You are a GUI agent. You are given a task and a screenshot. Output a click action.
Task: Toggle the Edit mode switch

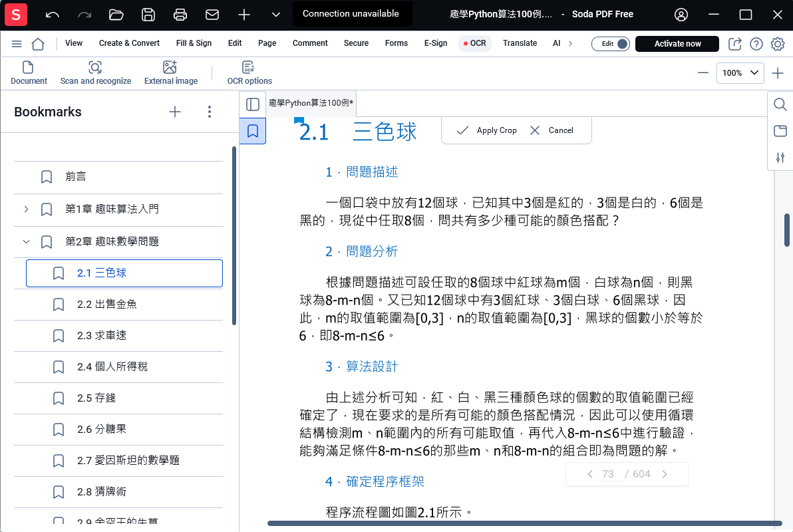click(611, 44)
